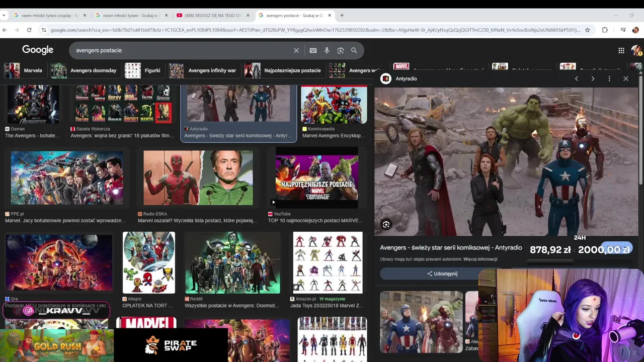Screen dimensions: 644x362
Task: Start voice search with the microphone icon
Action: [x=327, y=50]
